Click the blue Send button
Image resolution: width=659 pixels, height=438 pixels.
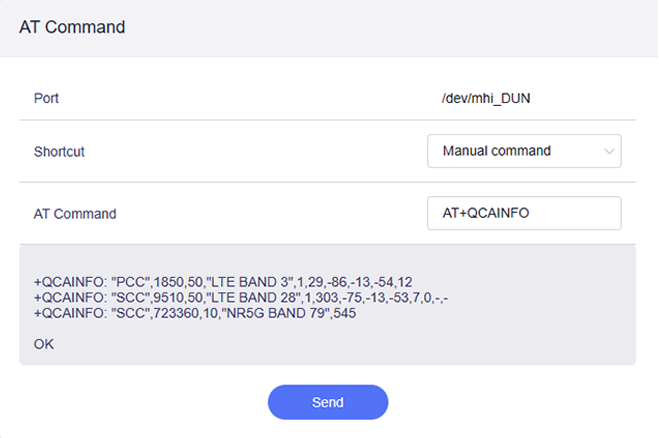328,402
